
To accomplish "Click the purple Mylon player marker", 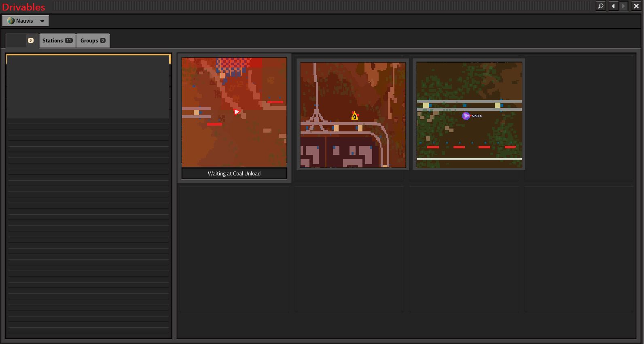I will (x=466, y=116).
